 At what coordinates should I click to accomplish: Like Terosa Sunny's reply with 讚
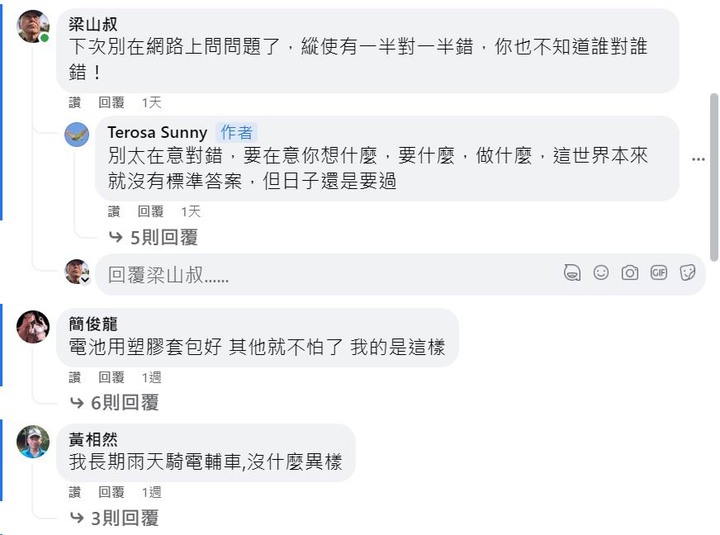114,211
